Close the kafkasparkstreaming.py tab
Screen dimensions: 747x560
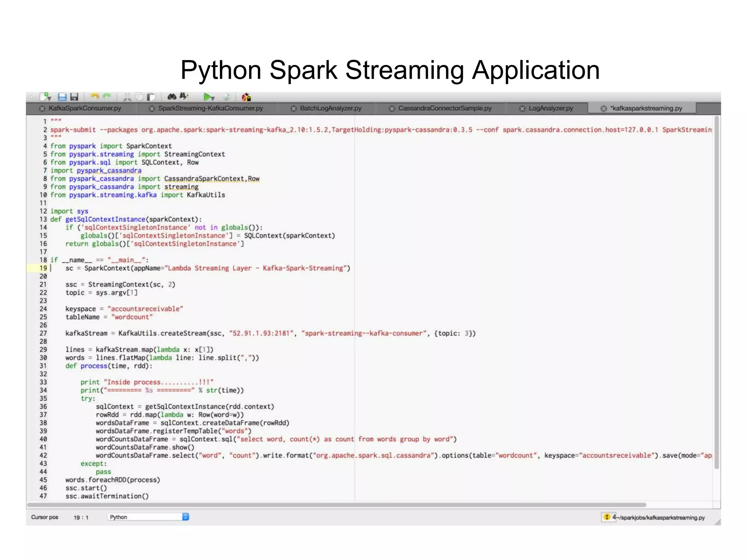604,109
